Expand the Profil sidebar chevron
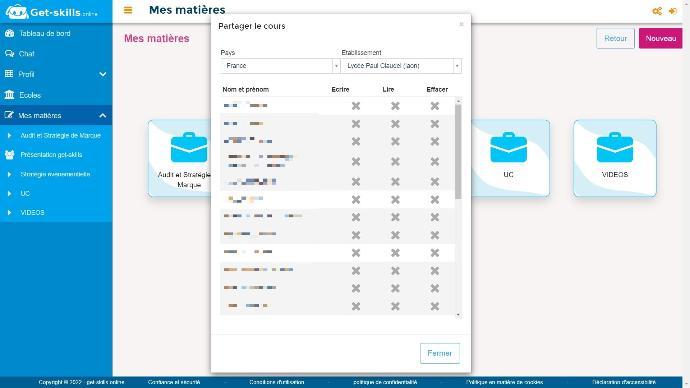The height and width of the screenshot is (388, 690). tap(103, 74)
